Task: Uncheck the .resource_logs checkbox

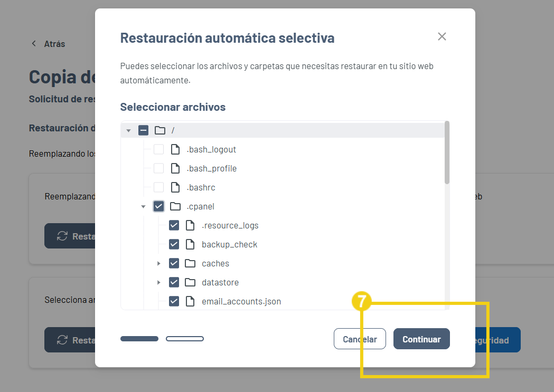Action: coord(174,225)
